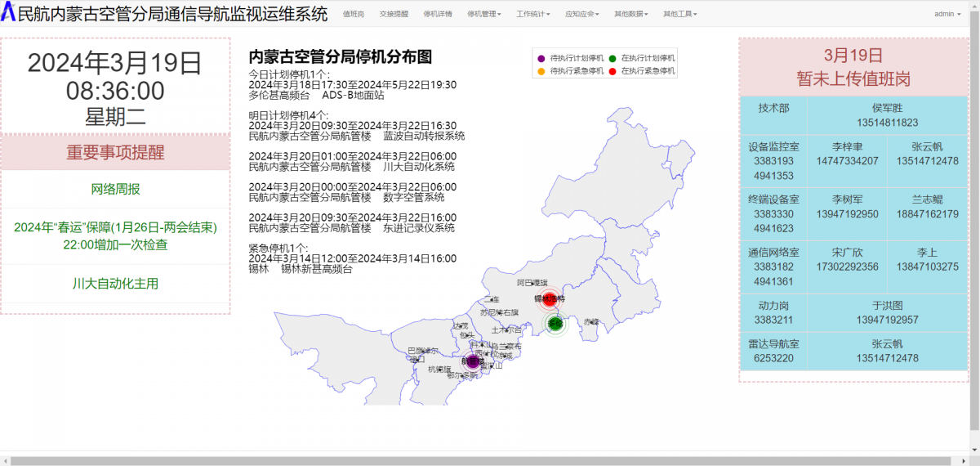Click the 达茂 location on the map

461,326
